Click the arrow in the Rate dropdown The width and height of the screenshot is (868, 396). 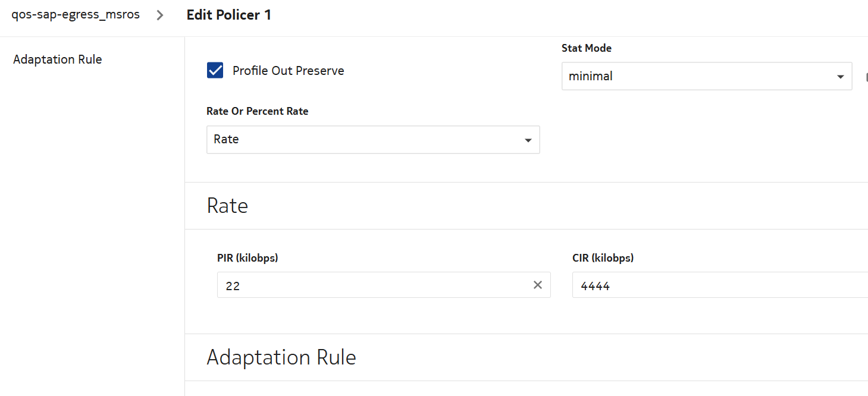528,140
